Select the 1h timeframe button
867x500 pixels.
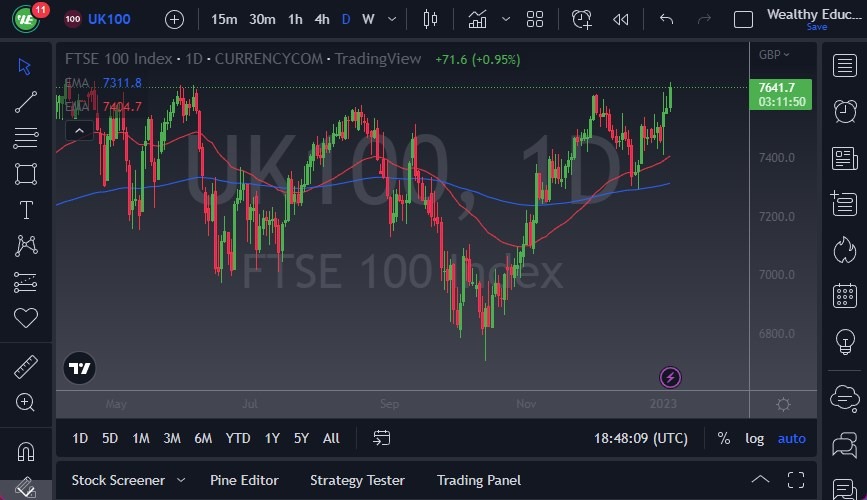point(295,19)
